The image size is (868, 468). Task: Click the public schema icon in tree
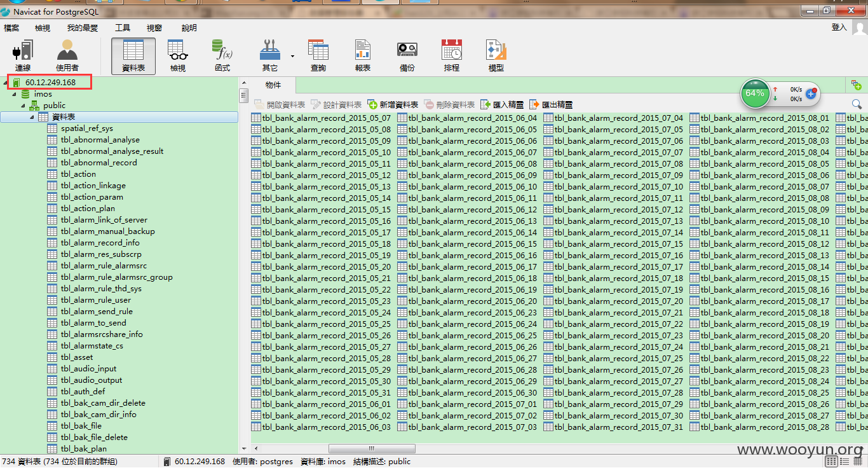[34, 106]
